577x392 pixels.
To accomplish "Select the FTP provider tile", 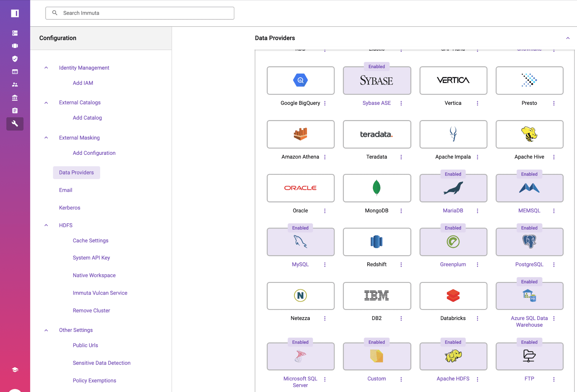I will click(x=529, y=356).
